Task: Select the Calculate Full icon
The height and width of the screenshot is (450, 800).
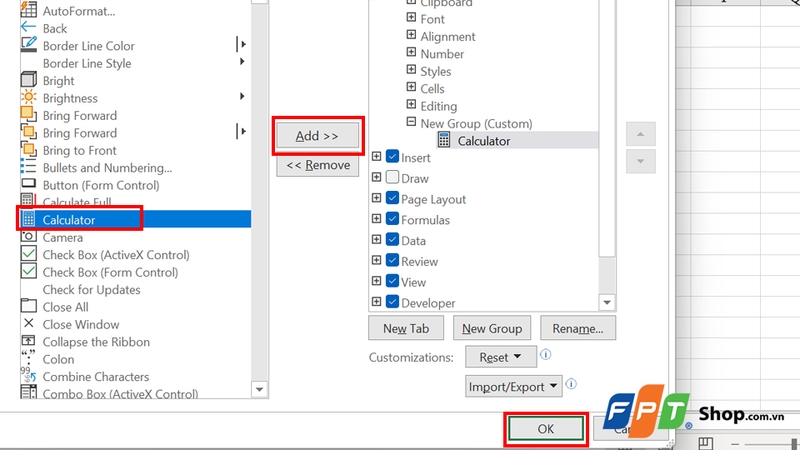Action: click(28, 199)
